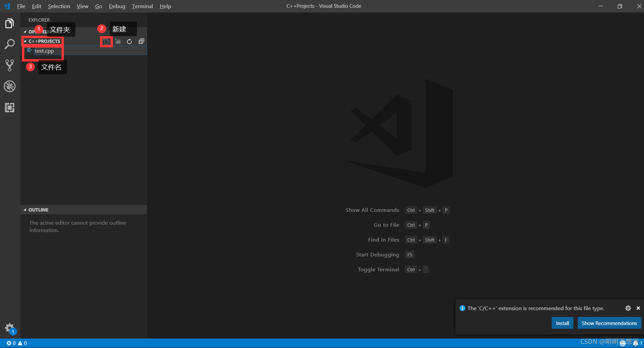Open the Selection menu
This screenshot has height=348, width=644.
pos(59,6)
